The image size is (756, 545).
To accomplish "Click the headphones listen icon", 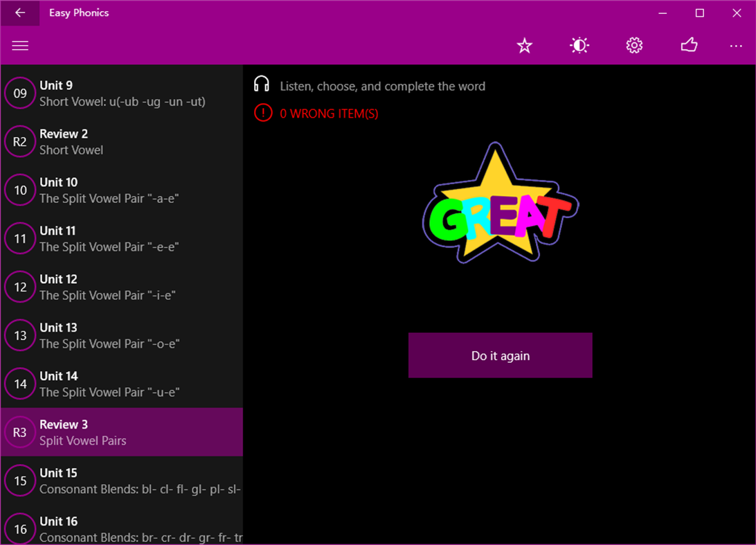I will tap(262, 86).
